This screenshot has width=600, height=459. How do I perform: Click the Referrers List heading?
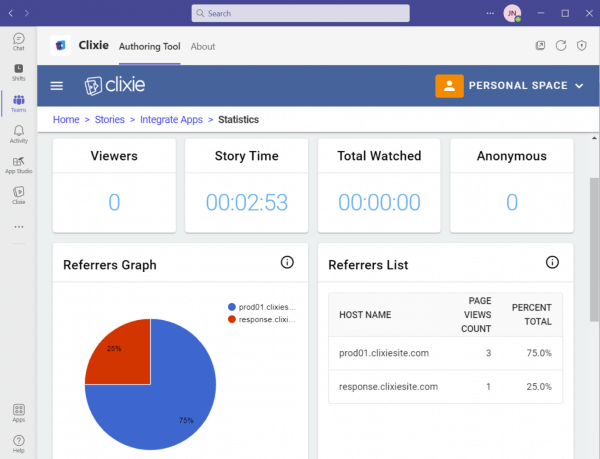click(368, 265)
